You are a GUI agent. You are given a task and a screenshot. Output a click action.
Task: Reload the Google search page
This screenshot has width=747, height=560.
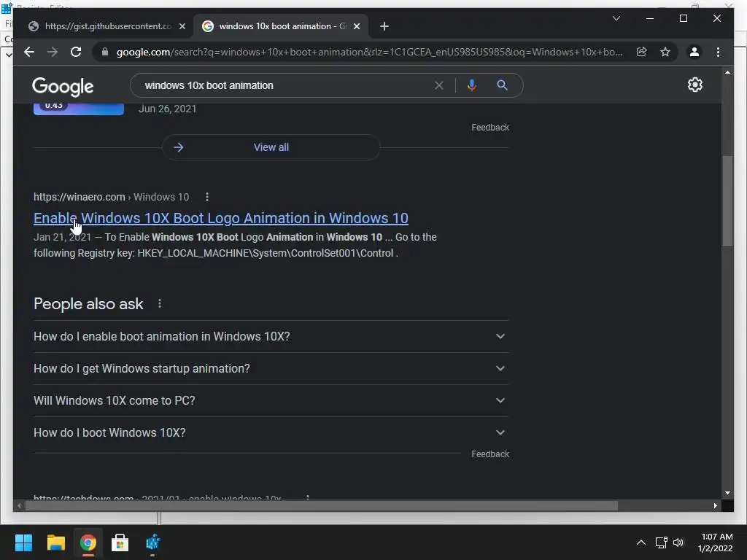click(x=76, y=52)
